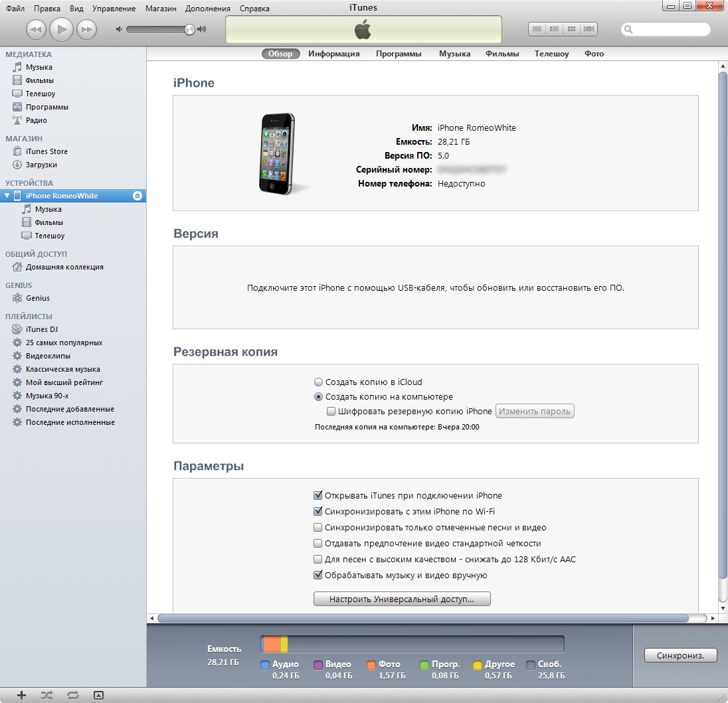This screenshot has height=703, width=728.
Task: Open Последние добавленные playlist
Action: [70, 409]
